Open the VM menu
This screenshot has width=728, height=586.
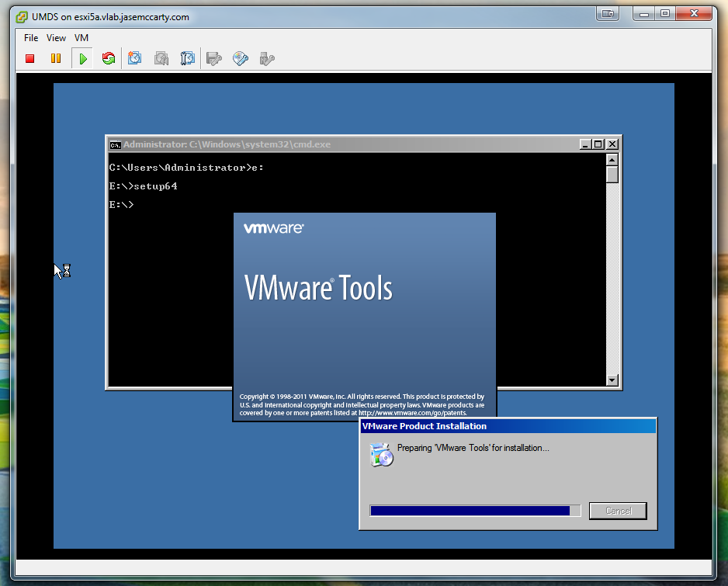click(81, 37)
